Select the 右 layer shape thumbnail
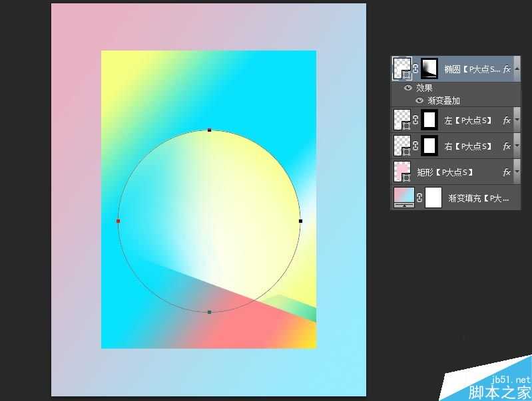The height and width of the screenshot is (401, 532). tap(402, 146)
